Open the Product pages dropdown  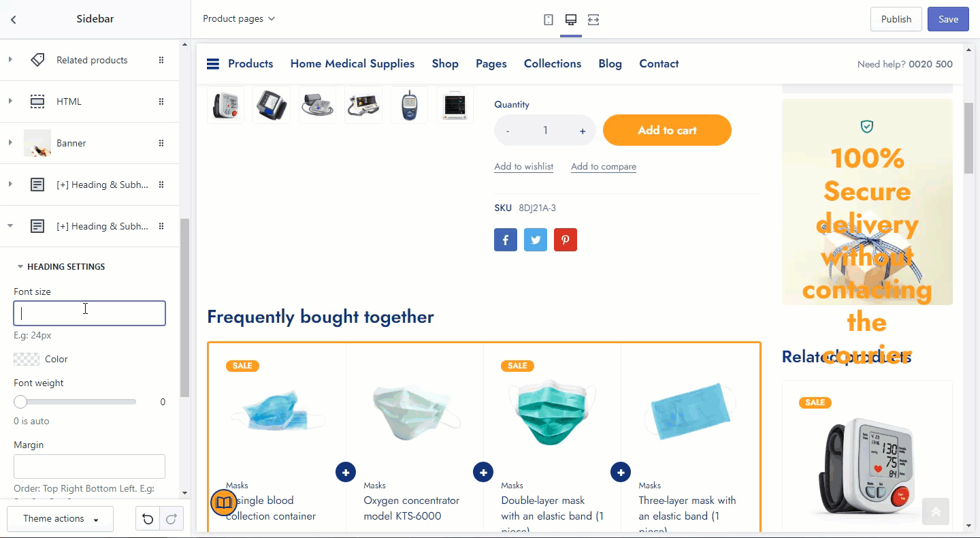coord(239,19)
